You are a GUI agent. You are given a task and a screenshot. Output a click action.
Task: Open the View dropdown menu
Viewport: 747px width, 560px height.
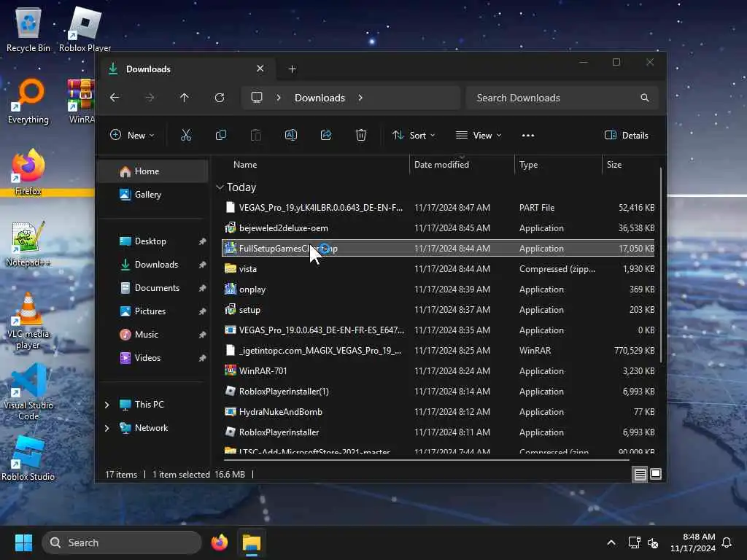(479, 135)
